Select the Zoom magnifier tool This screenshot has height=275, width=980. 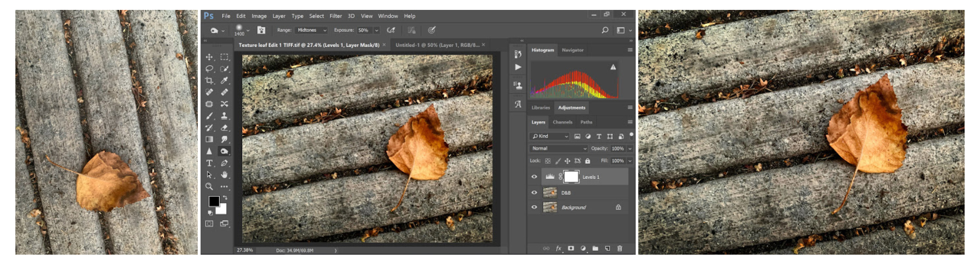tap(209, 186)
